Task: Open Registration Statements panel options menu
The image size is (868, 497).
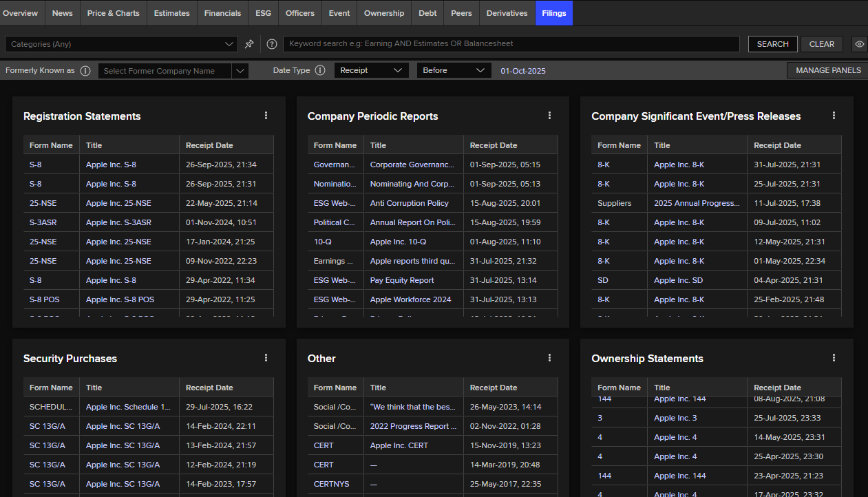Action: click(266, 116)
